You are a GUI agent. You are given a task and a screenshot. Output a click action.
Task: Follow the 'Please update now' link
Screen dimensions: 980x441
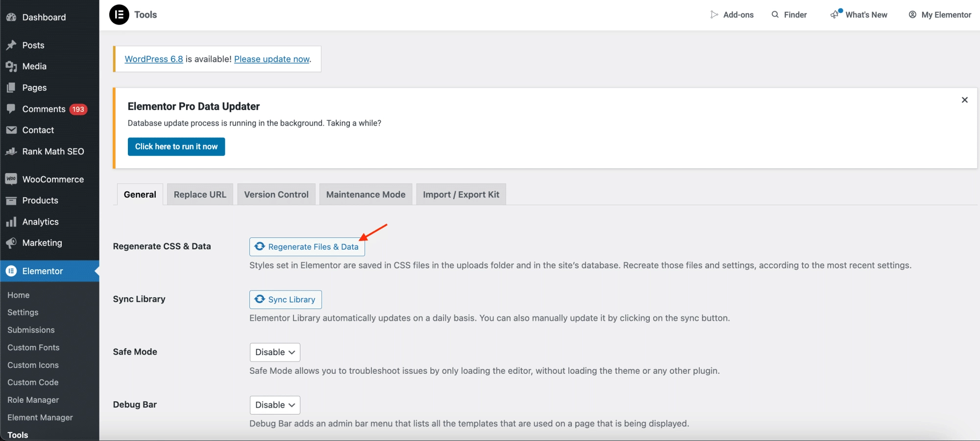click(x=271, y=59)
